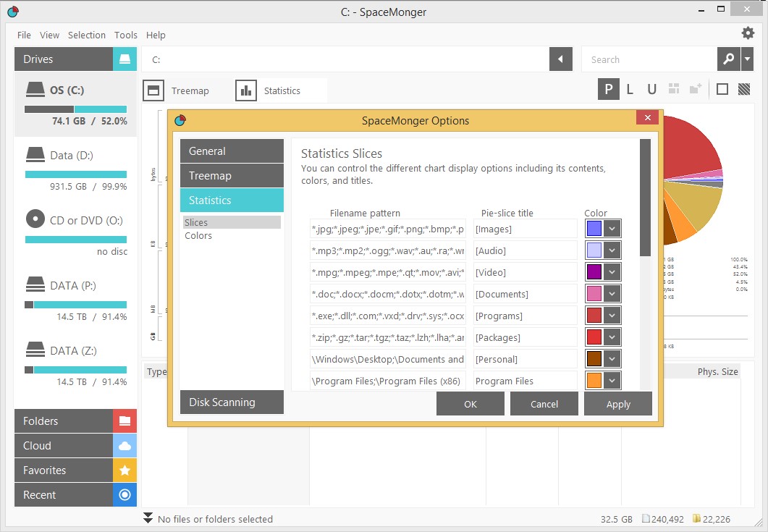Click the magnifier search button
The height and width of the screenshot is (532, 768).
tap(727, 59)
